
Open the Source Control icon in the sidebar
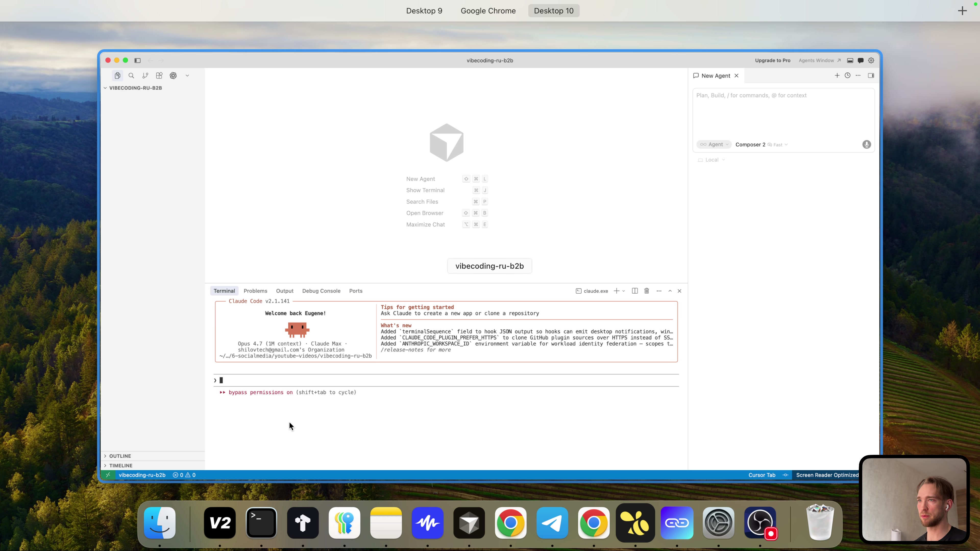pos(145,76)
